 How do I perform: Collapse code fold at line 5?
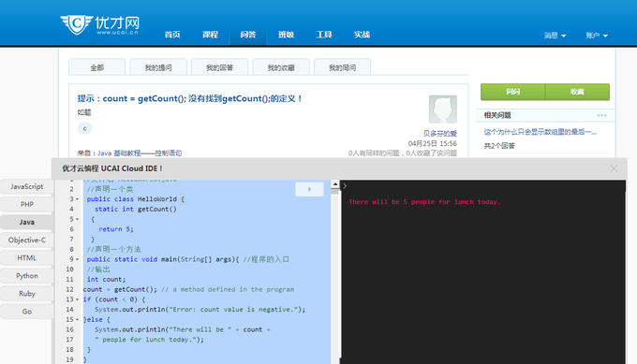77,219
